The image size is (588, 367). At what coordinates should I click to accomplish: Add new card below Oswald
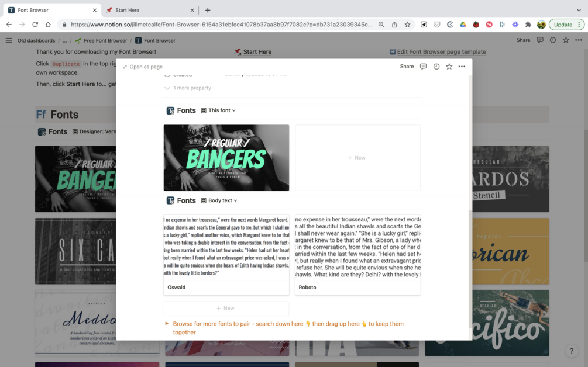[x=226, y=308]
